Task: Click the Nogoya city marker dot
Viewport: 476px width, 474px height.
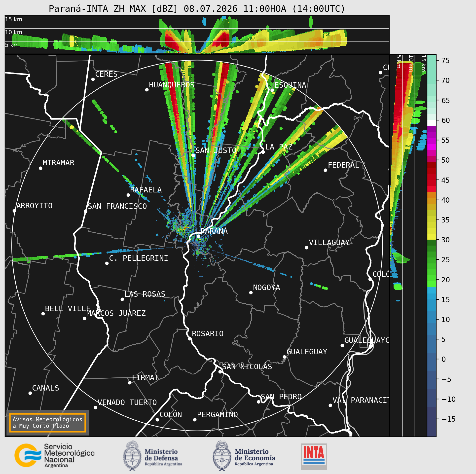Action: point(251,292)
